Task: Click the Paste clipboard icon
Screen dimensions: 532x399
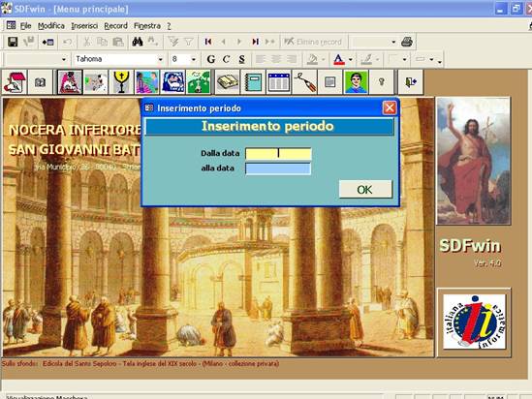Action: [x=118, y=42]
